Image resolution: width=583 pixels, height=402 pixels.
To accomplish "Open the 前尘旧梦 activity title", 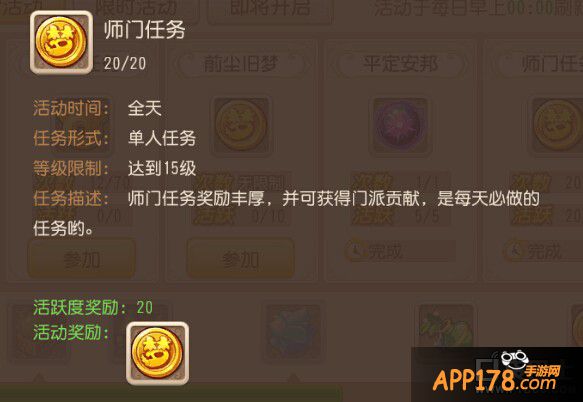I will coord(241,64).
